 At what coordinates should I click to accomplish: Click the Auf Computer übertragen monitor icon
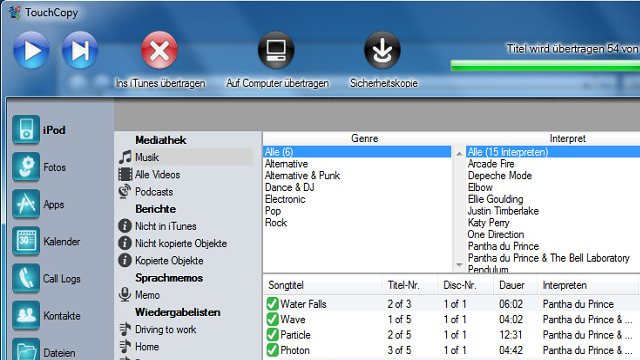276,50
